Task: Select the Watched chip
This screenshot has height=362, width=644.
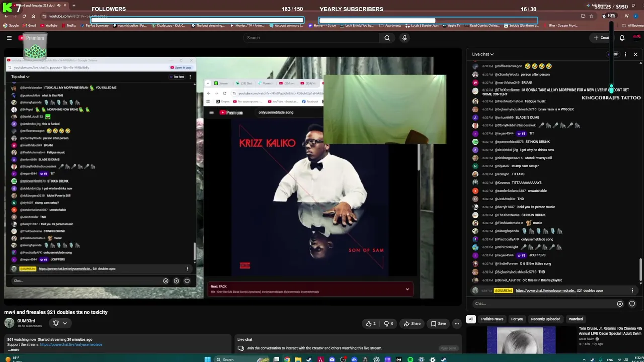Action: (576, 319)
